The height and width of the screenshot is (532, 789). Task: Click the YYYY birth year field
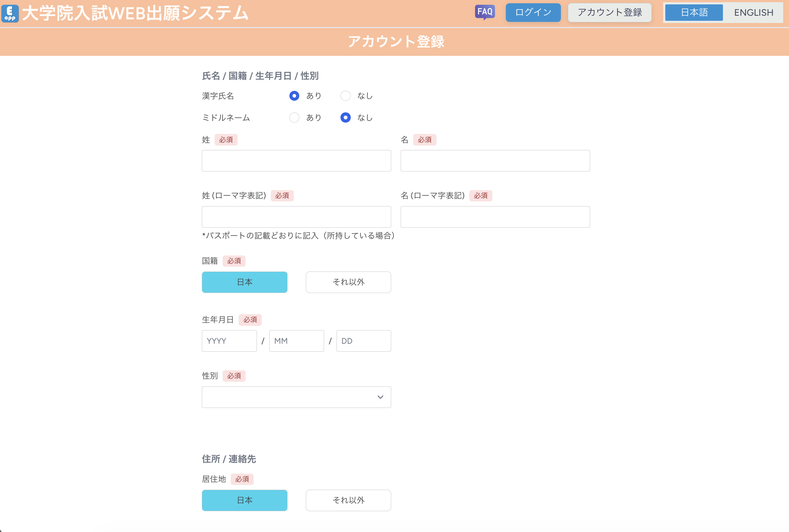229,341
